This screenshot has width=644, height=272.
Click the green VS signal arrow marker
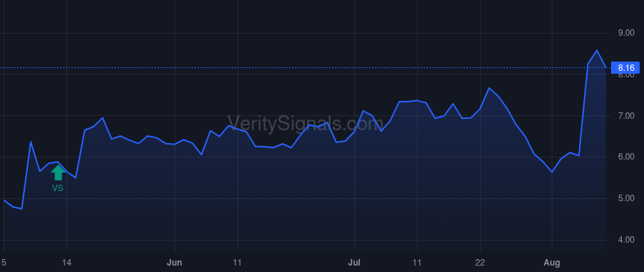[x=58, y=173]
